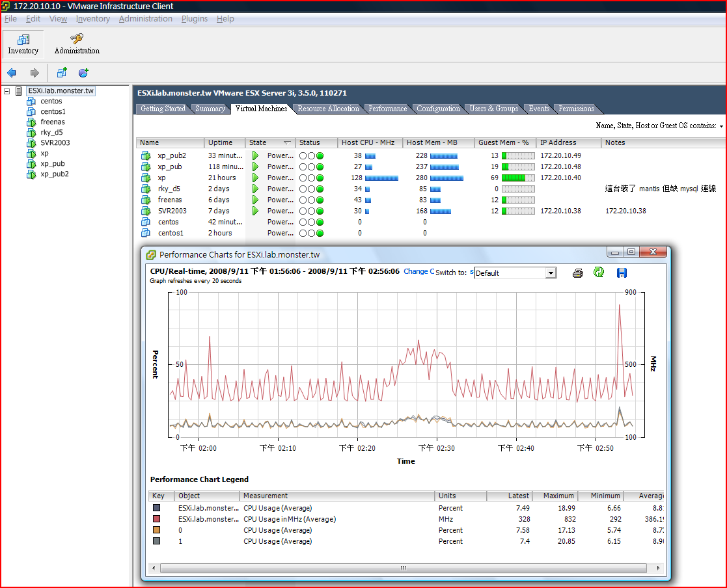Go forward with the grey right arrow
The image size is (727, 588).
point(34,73)
